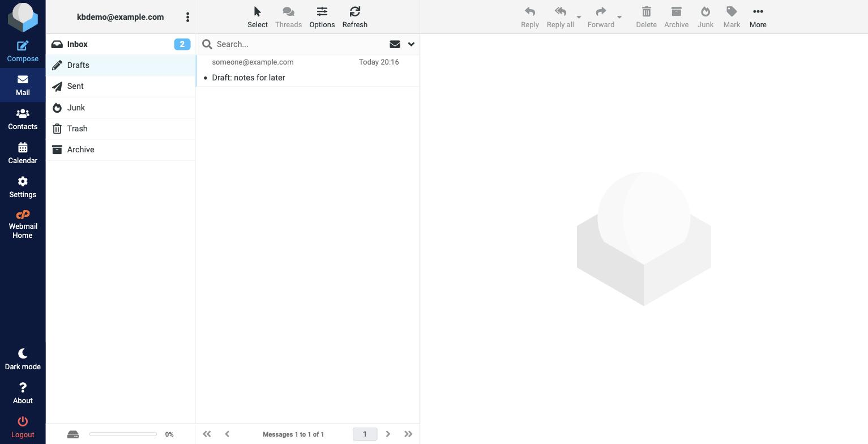
Task: Click the 'Messages 1 to 1 of 1' text
Action: point(293,434)
